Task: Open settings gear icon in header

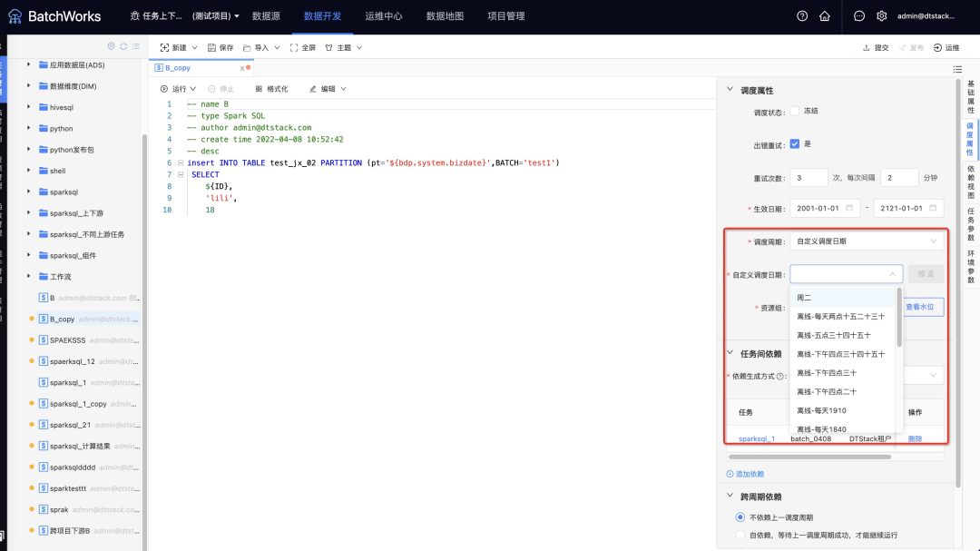Action: coord(881,16)
